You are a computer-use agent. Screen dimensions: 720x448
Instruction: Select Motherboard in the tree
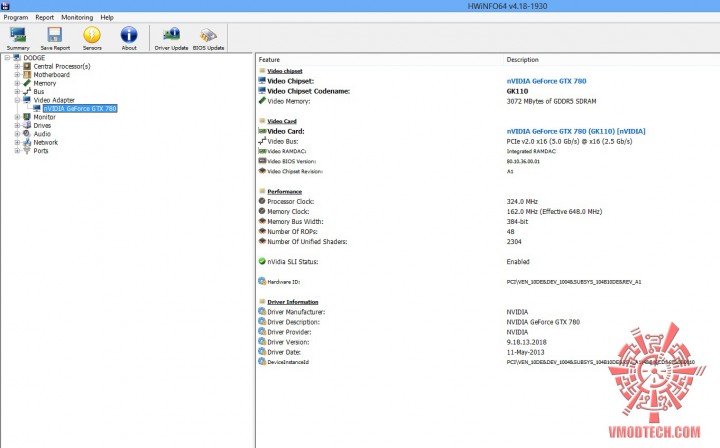51,75
